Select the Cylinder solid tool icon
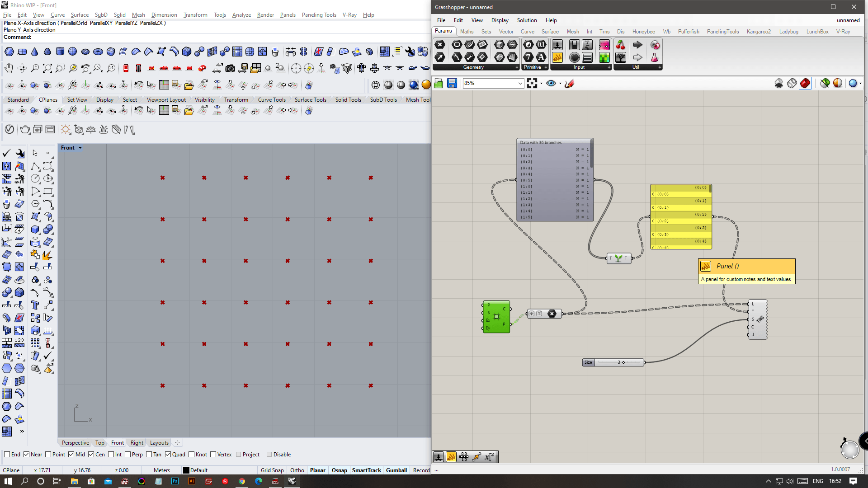The height and width of the screenshot is (488, 868). point(60,52)
